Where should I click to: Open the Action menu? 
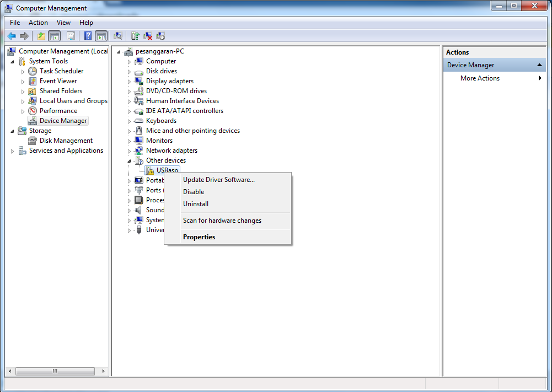[38, 23]
